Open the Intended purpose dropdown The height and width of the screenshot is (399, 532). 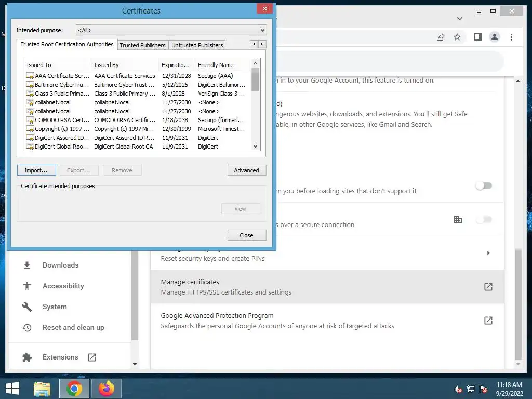171,30
